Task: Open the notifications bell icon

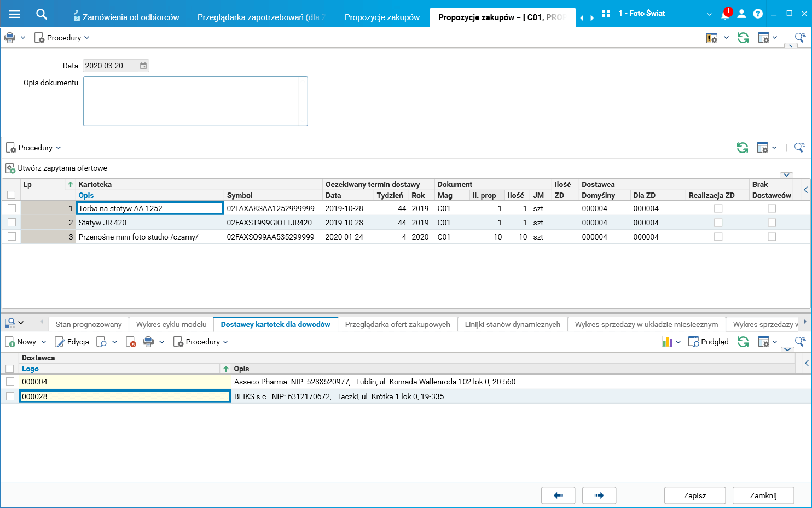Action: click(725, 14)
